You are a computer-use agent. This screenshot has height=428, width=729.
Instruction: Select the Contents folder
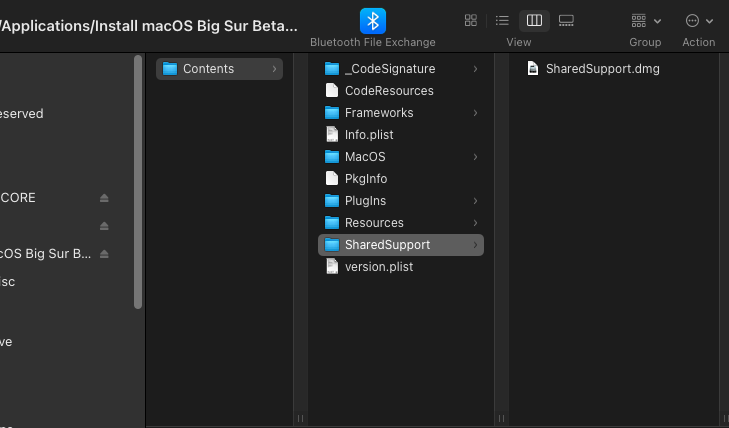(x=208, y=69)
